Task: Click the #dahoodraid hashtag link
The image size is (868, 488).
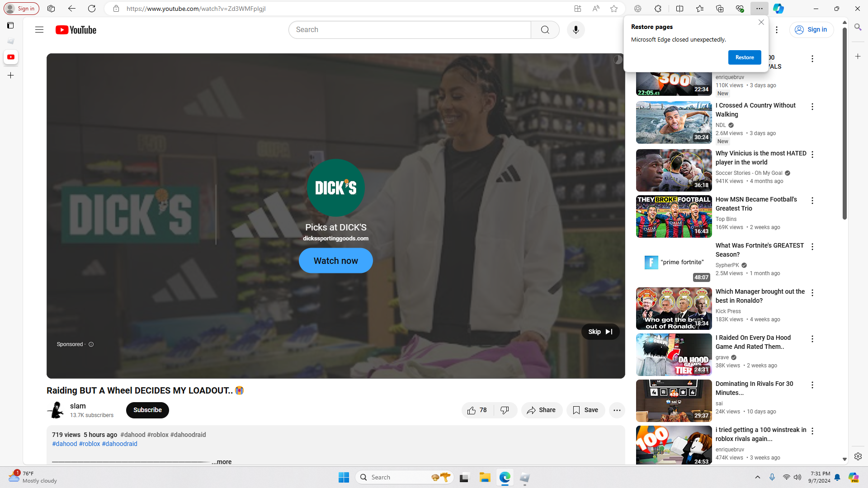Action: click(119, 444)
